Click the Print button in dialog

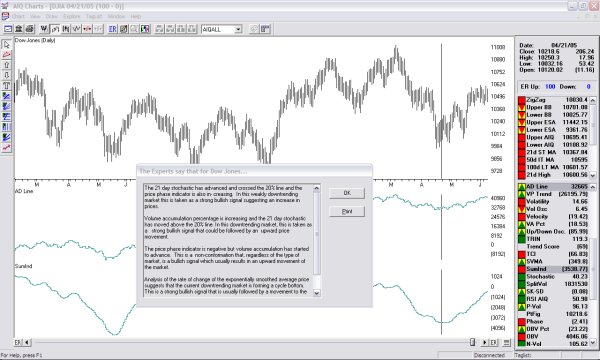tap(347, 211)
